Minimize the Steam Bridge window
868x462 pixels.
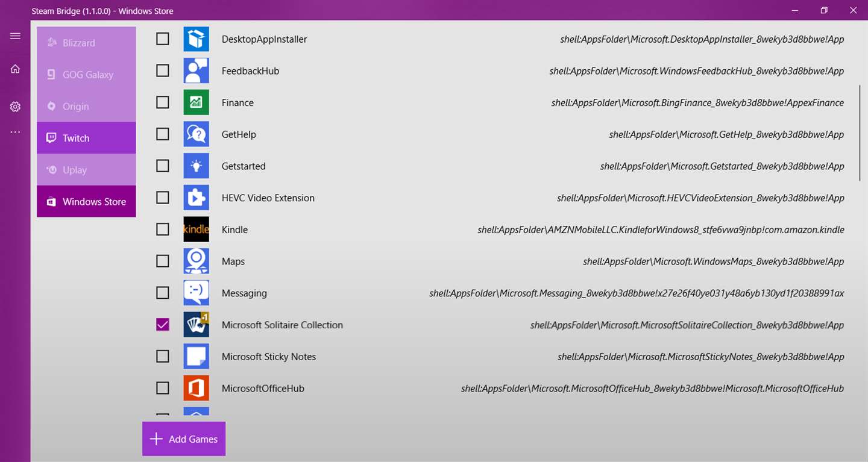[796, 10]
